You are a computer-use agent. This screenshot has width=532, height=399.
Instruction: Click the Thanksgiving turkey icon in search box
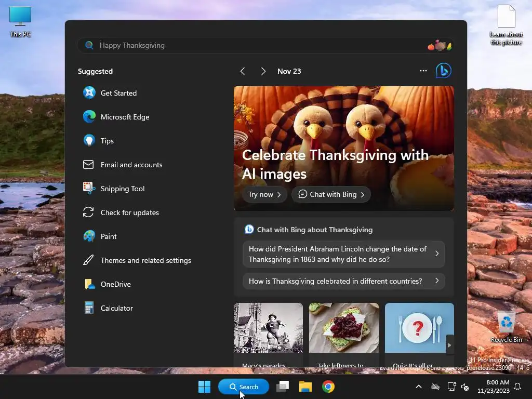click(440, 45)
